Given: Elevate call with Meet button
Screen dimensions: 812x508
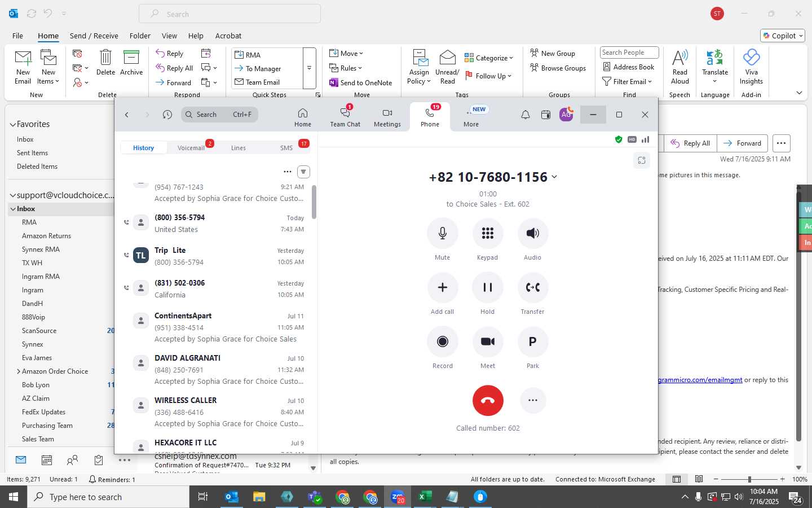Looking at the screenshot, I should 487,341.
